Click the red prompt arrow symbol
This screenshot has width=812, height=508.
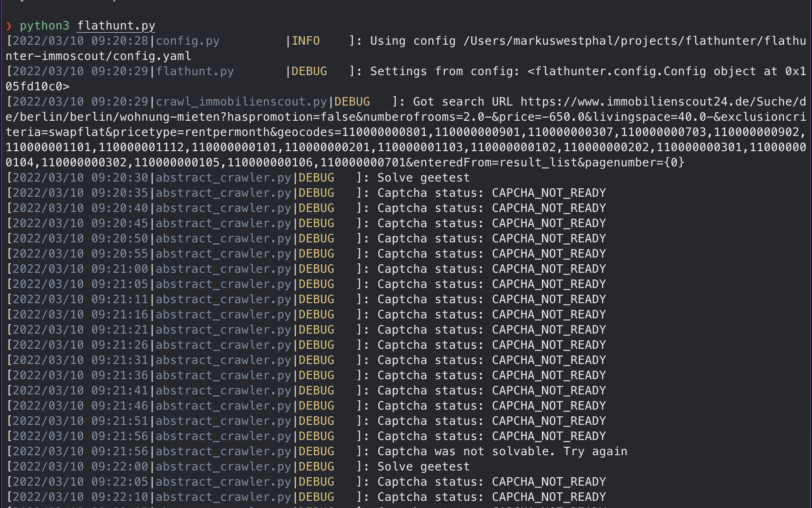[9, 25]
